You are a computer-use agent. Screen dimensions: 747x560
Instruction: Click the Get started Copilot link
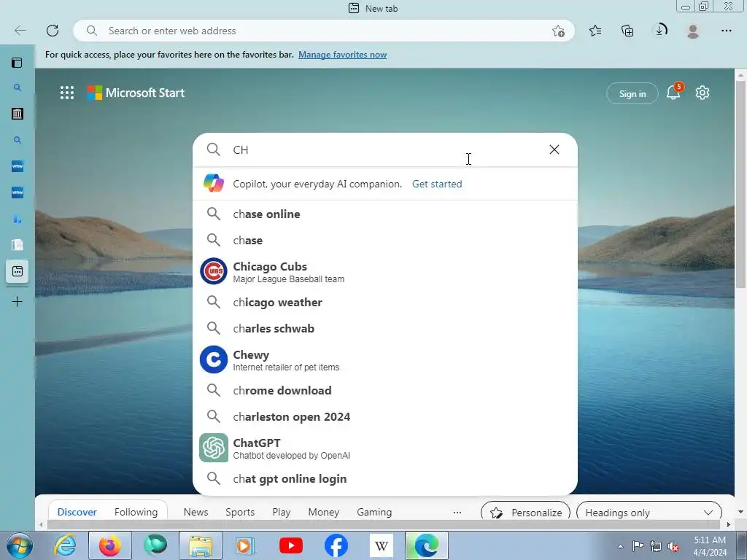coord(437,184)
